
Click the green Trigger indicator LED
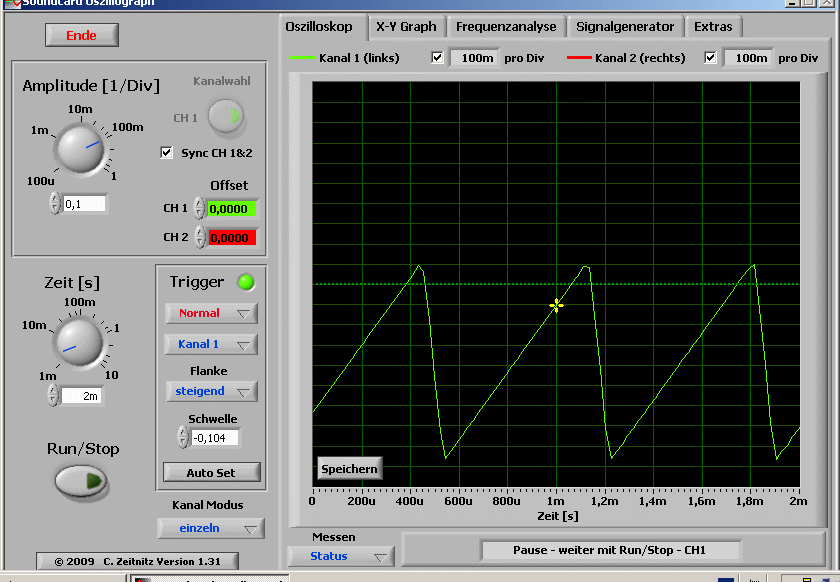click(x=246, y=282)
